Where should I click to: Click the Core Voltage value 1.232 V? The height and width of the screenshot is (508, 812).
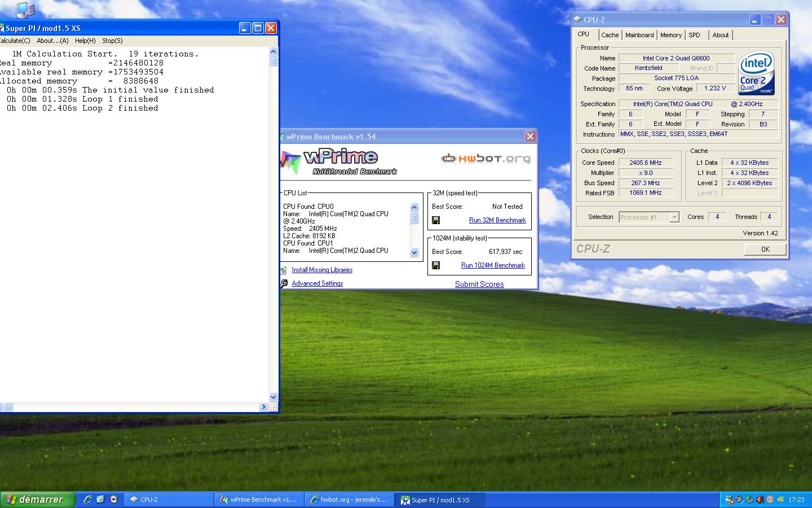click(715, 88)
